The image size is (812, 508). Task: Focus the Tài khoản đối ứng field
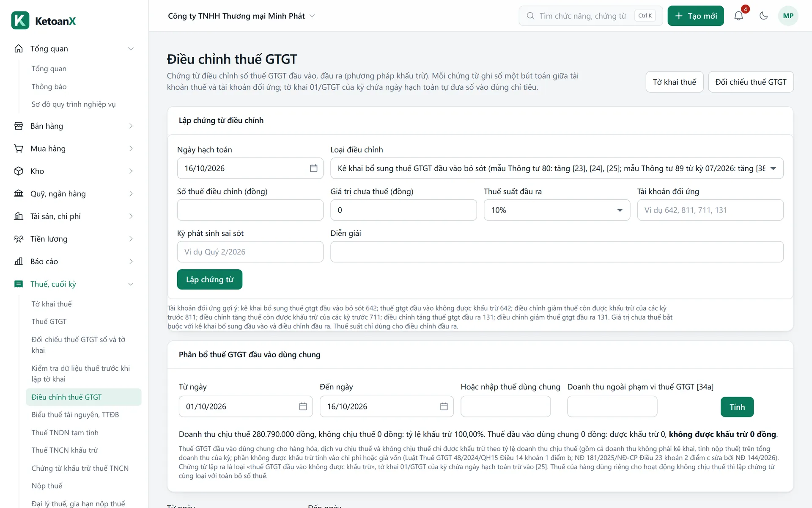tap(710, 210)
